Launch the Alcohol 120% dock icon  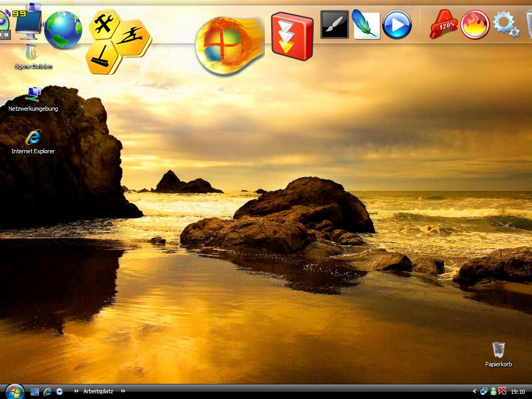(444, 24)
